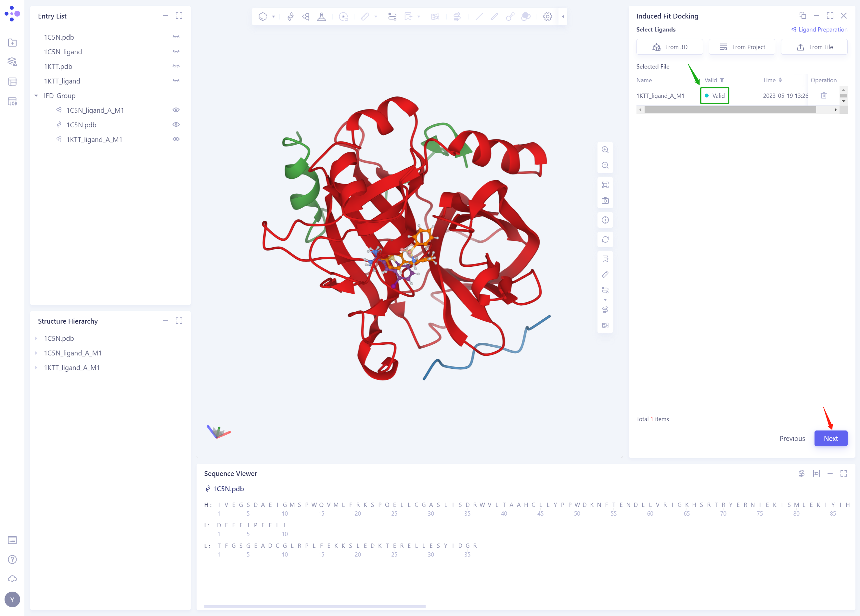Open the settings gear in top toolbar
This screenshot has height=616, width=860.
coord(547,17)
